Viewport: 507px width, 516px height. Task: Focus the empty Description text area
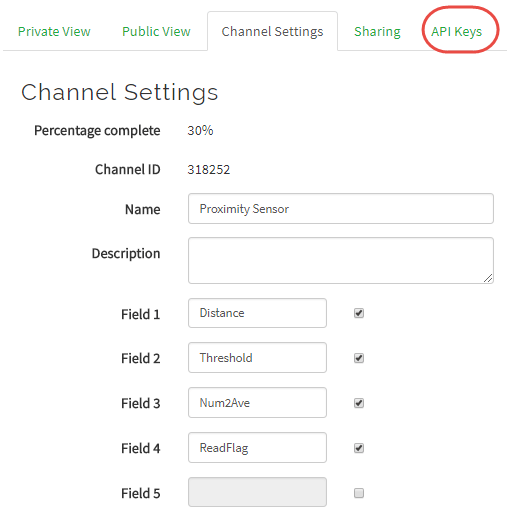(x=341, y=261)
